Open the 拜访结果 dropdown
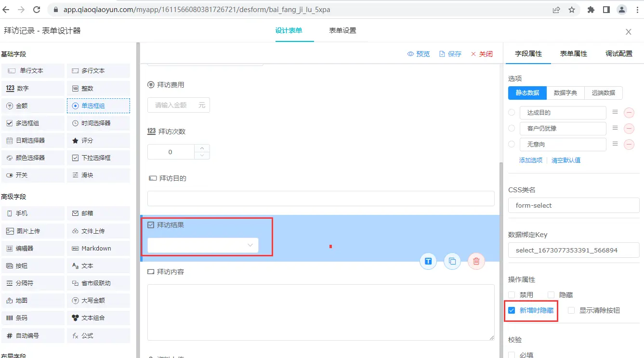The width and height of the screenshot is (644, 358). coord(203,245)
